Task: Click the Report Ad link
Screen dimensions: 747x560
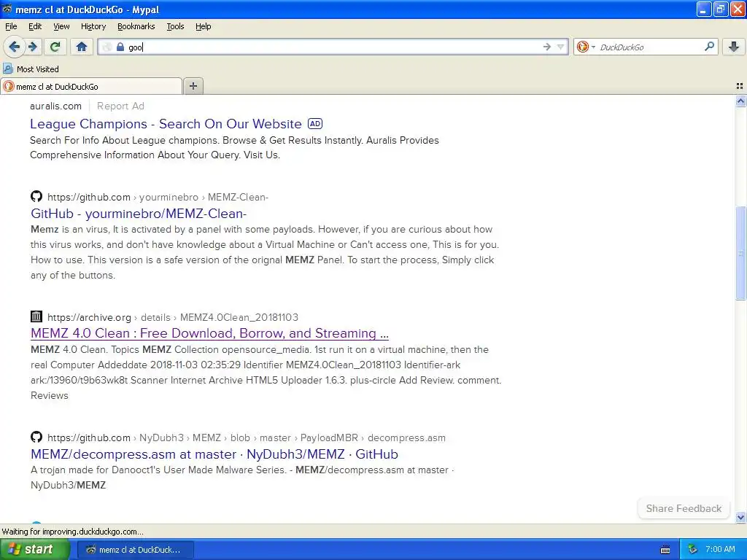Action: coord(120,106)
